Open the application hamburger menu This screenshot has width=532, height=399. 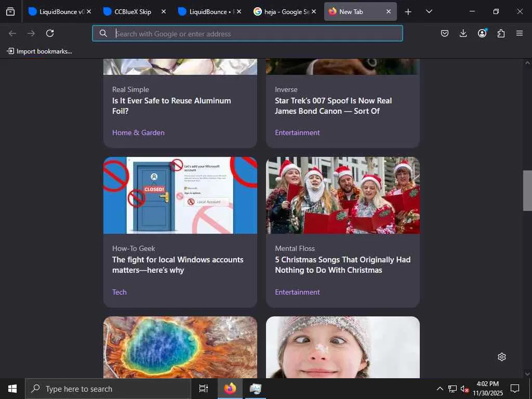pos(520,33)
